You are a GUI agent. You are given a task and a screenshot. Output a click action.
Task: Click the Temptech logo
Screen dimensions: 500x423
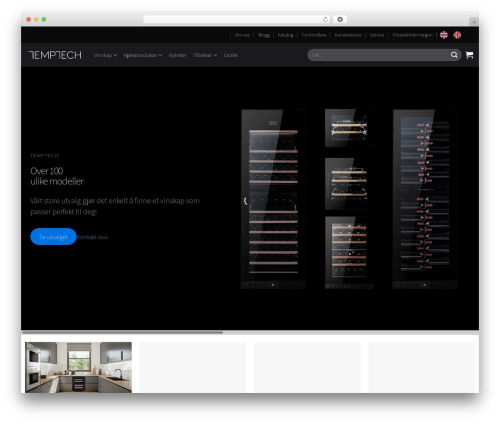click(55, 55)
